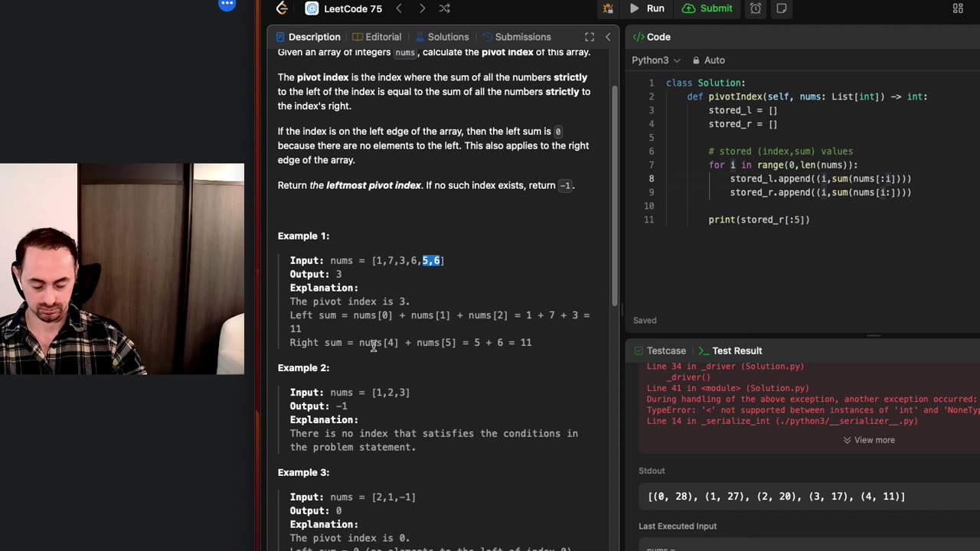Click the 'Code' panel header
Screen dimensions: 980x551
[652, 37]
